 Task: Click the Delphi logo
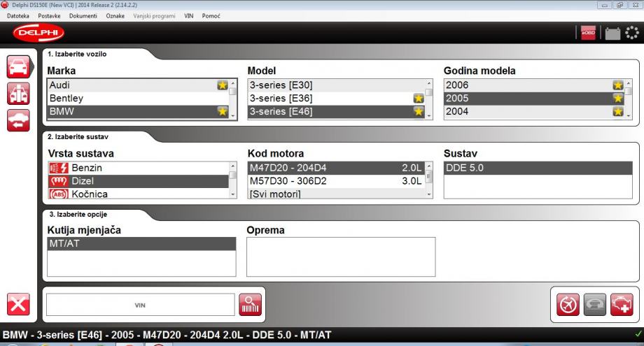point(38,33)
